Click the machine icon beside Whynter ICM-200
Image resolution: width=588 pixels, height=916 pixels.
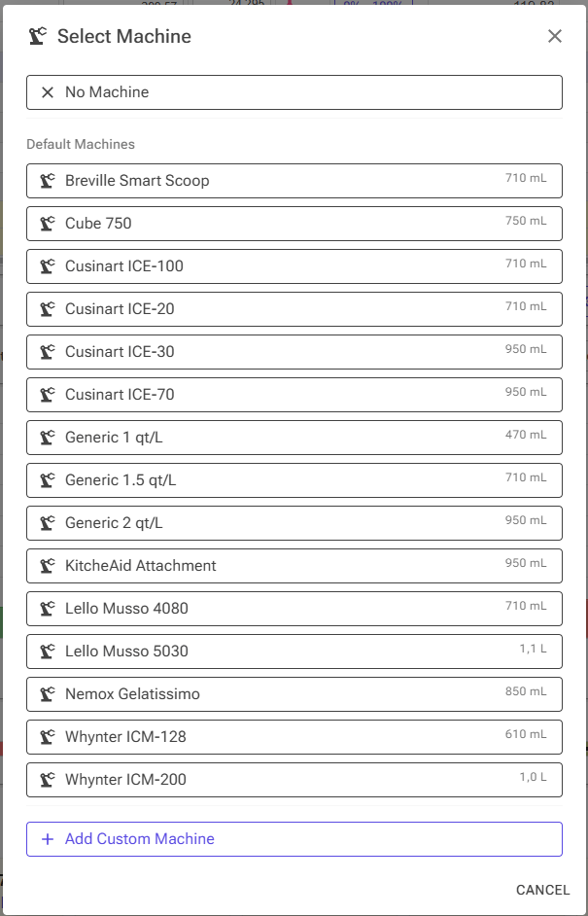(x=48, y=779)
